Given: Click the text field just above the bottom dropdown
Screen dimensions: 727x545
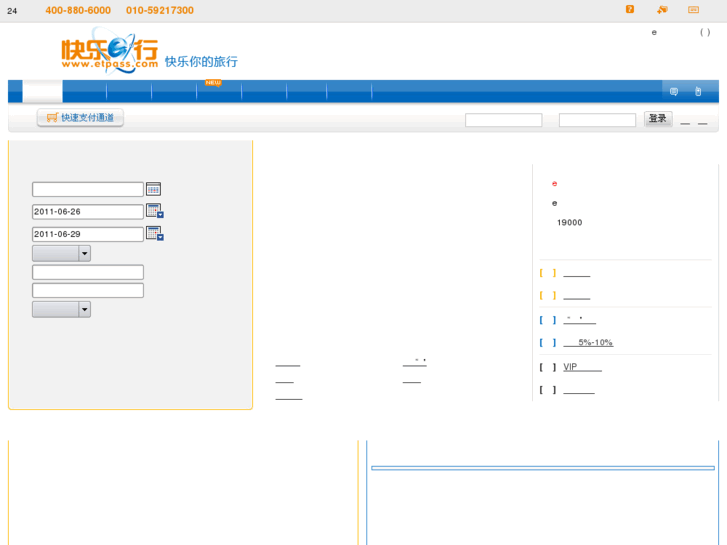Looking at the screenshot, I should 88,290.
